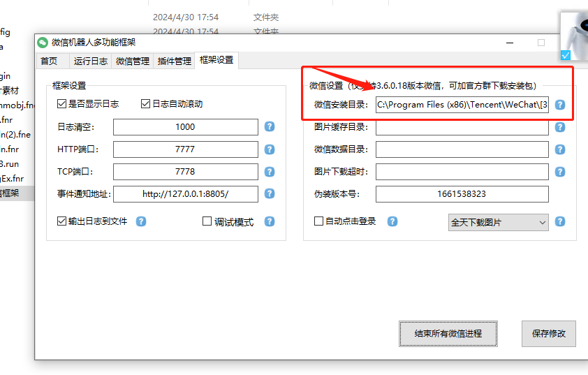Open help icon for TCP端口 field
The width and height of the screenshot is (588, 375).
[x=270, y=171]
